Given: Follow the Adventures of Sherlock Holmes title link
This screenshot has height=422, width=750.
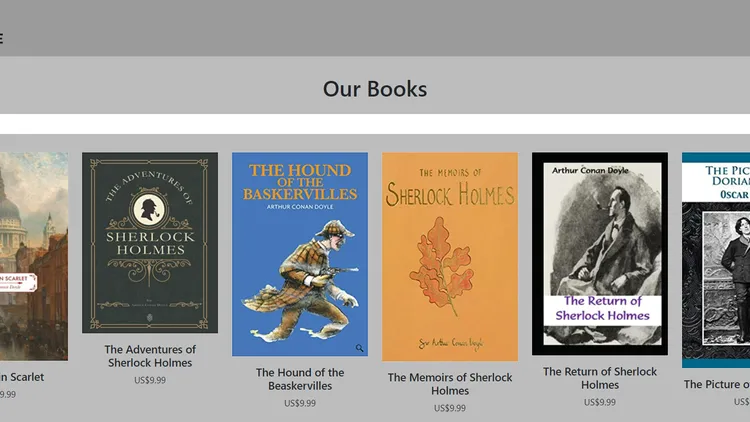Looking at the screenshot, I should point(150,356).
